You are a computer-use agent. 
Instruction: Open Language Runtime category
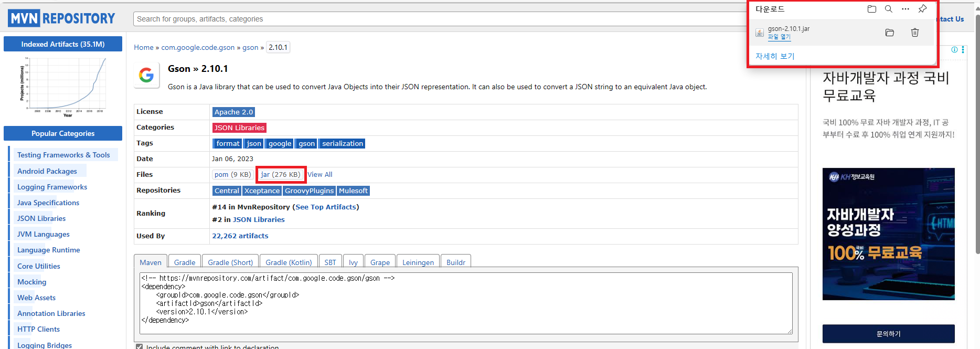(x=49, y=250)
